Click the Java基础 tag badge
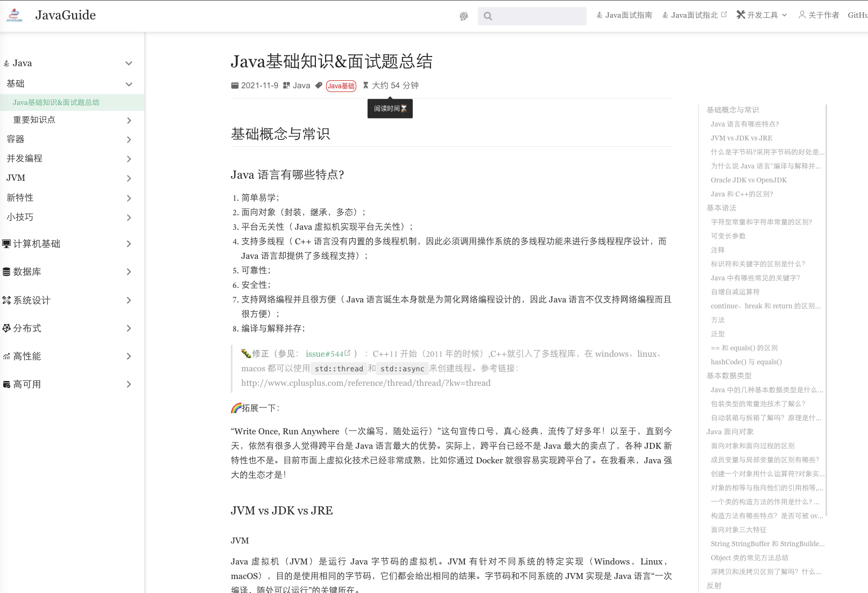This screenshot has width=868, height=593. click(341, 86)
